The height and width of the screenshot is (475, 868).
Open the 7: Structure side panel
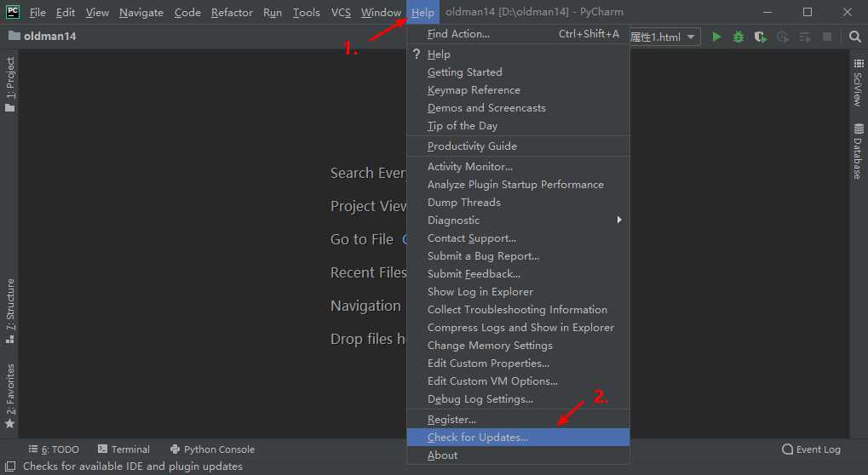point(10,311)
